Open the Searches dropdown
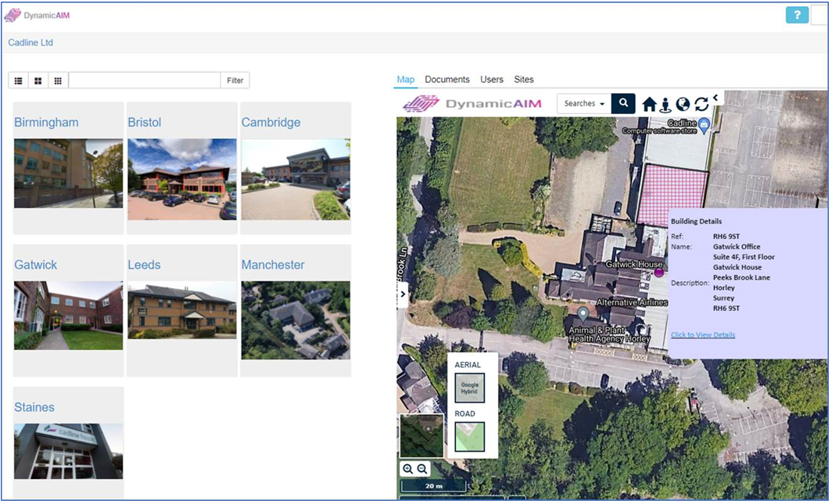The width and height of the screenshot is (832, 504). click(x=584, y=103)
